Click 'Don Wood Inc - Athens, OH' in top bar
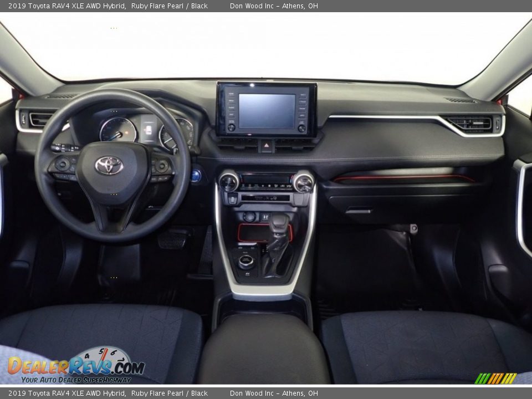 click(x=274, y=6)
